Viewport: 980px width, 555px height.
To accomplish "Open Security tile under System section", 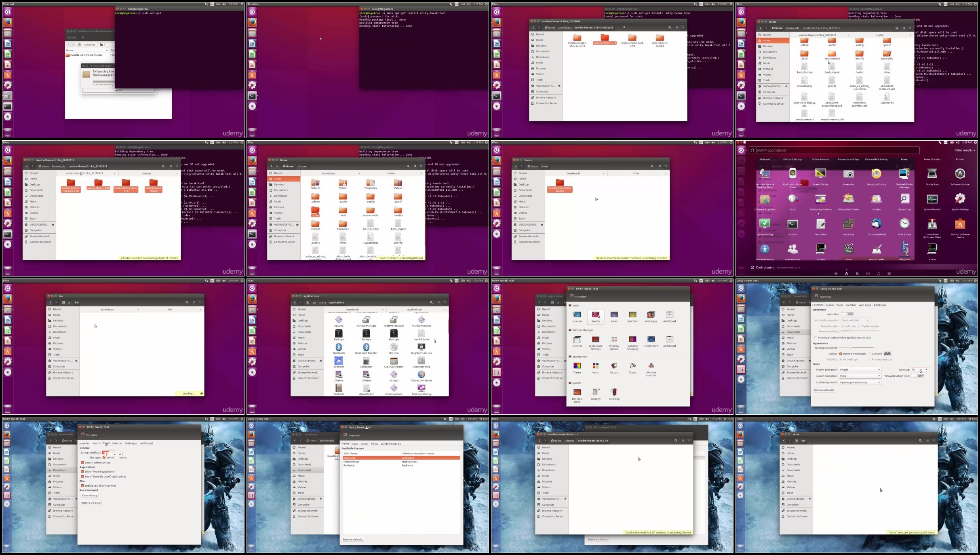I will tap(595, 394).
